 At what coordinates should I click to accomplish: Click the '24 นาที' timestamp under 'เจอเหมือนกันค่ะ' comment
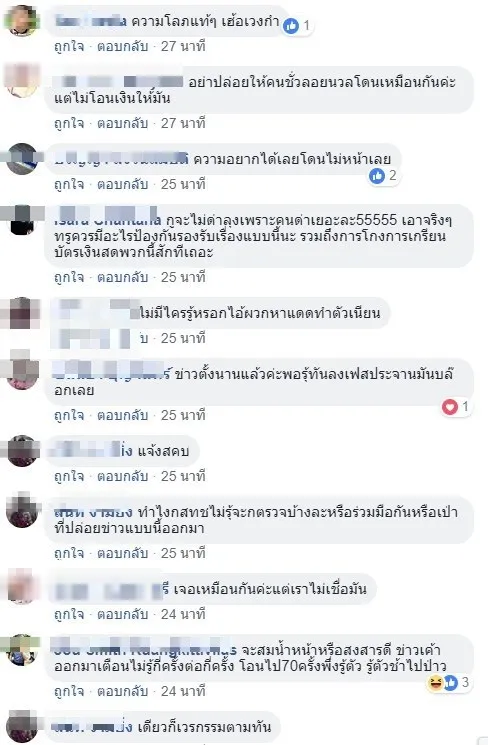183,614
